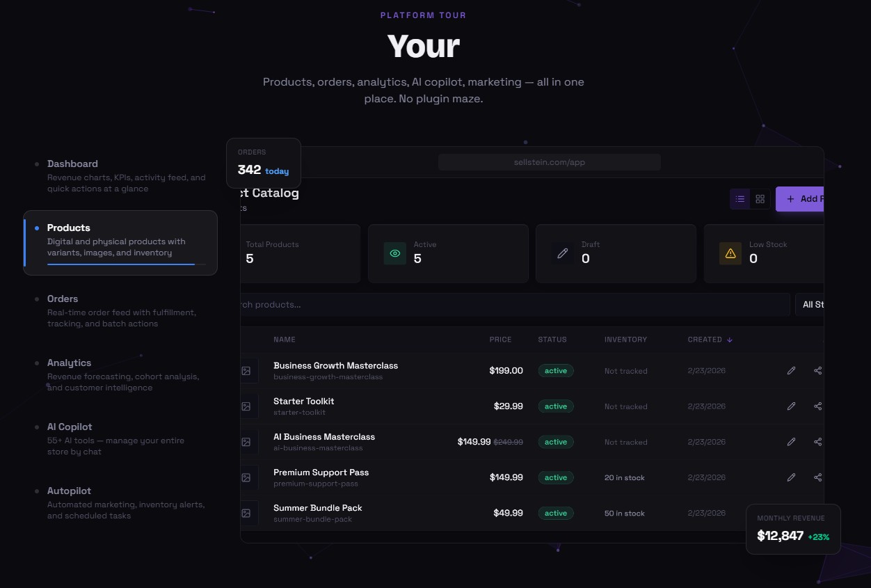Click share icon for Premium Support Pass
The image size is (871, 588).
click(x=817, y=477)
